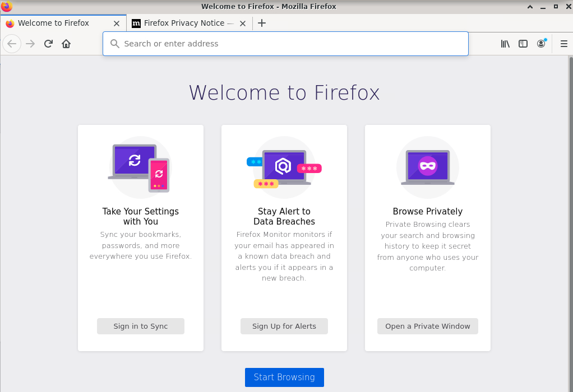Click the Back navigation arrow
Viewport: 573px width, 392px height.
[12, 44]
